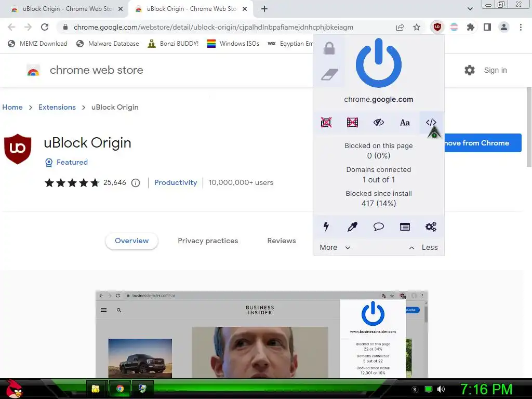
Task: Toggle cosmetic filtering eye icon
Action: click(378, 123)
